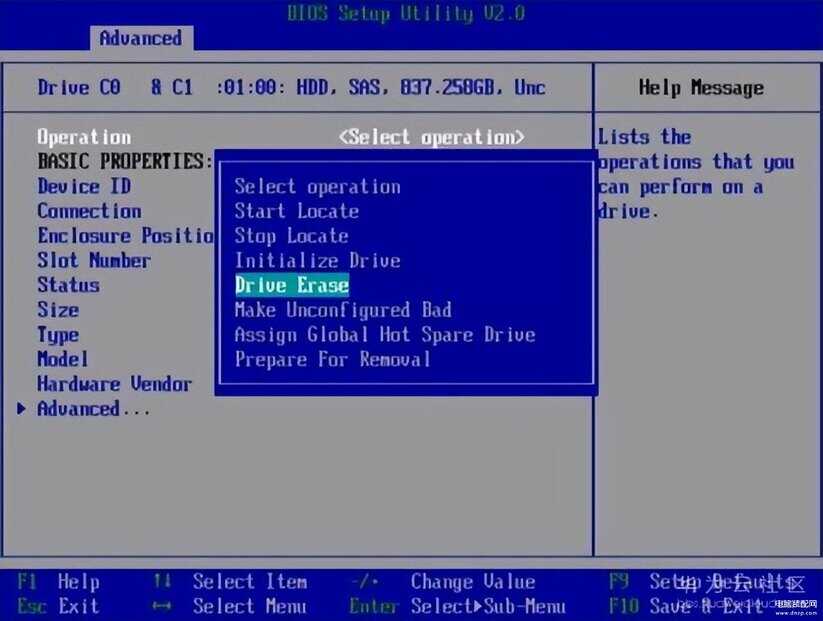
Task: Choose "Select operation" in the popup list
Action: 317,187
